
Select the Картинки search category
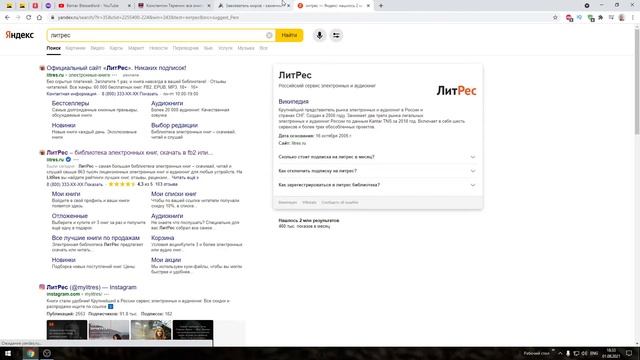click(x=76, y=48)
